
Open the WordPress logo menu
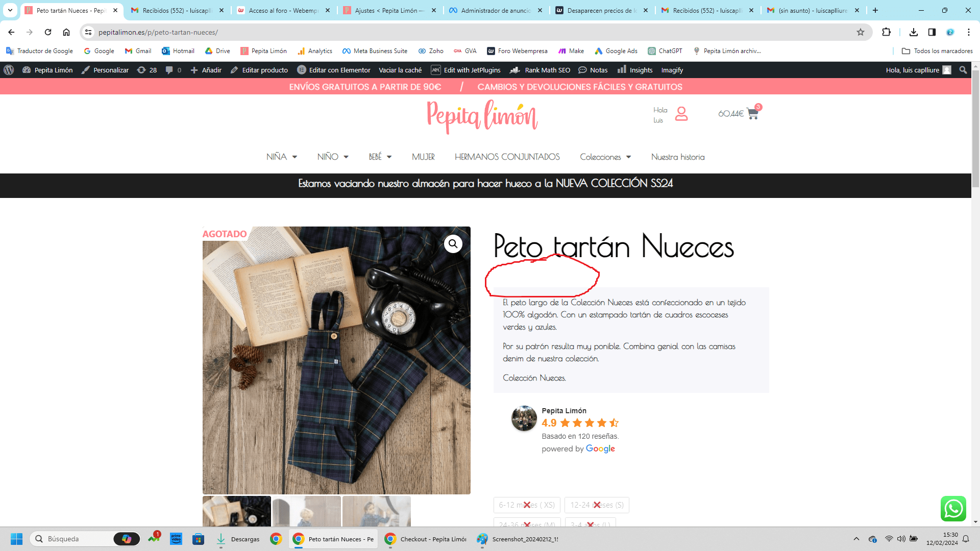click(9, 70)
